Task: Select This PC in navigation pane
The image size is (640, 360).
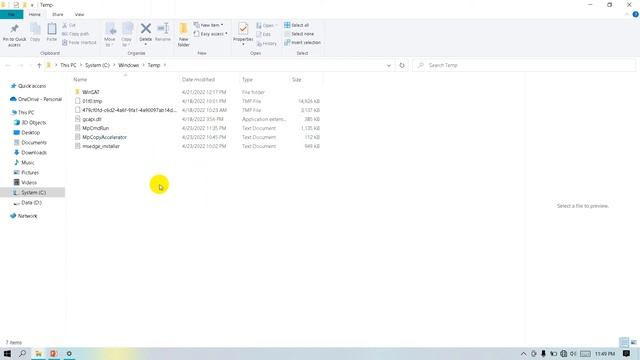Action: click(x=26, y=112)
